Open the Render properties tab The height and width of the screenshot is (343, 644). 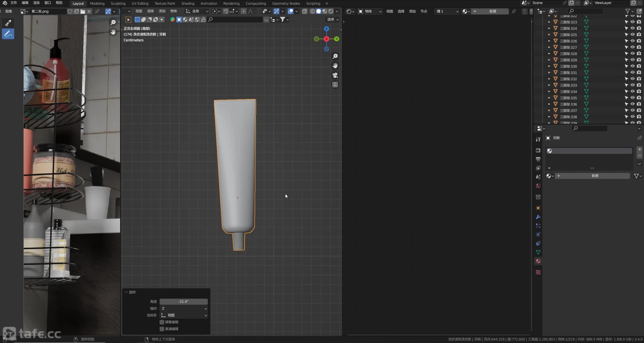[538, 150]
